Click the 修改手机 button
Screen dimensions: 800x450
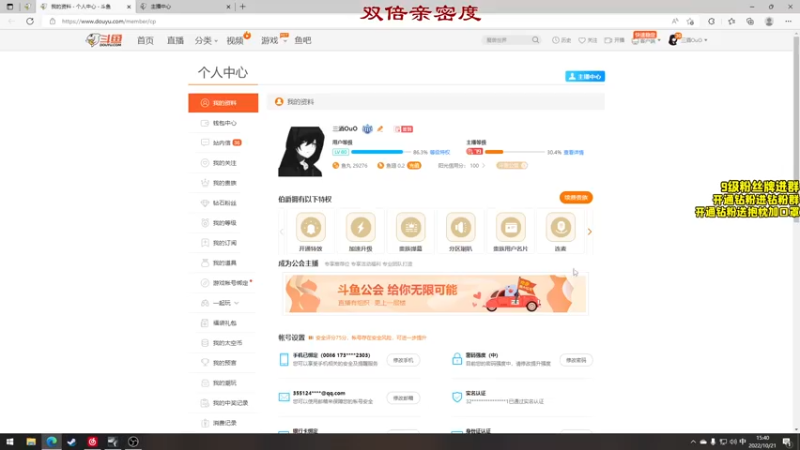point(403,360)
